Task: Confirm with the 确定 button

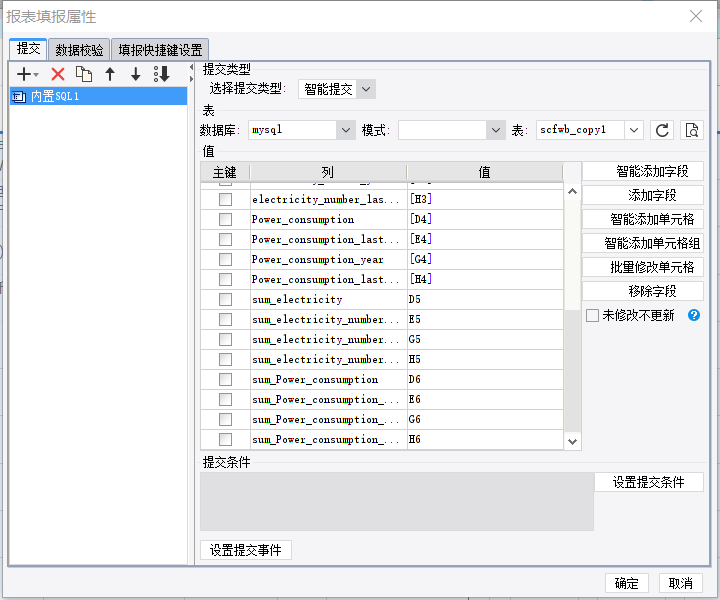Action: tap(626, 583)
